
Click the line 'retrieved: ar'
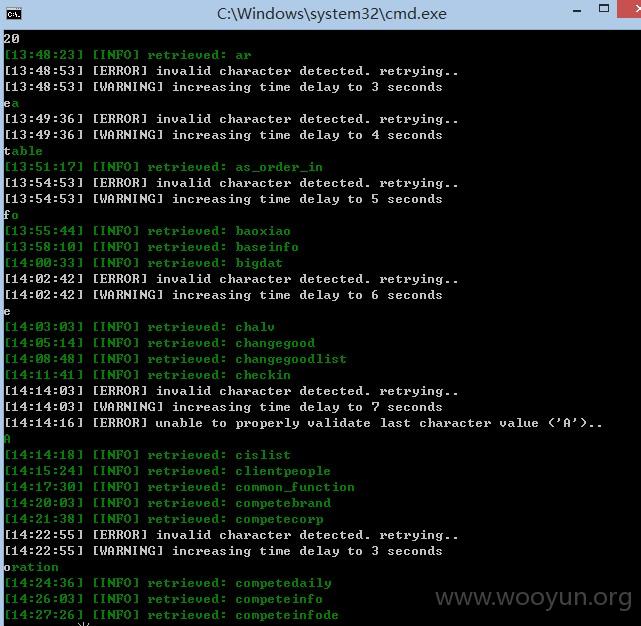[128, 55]
